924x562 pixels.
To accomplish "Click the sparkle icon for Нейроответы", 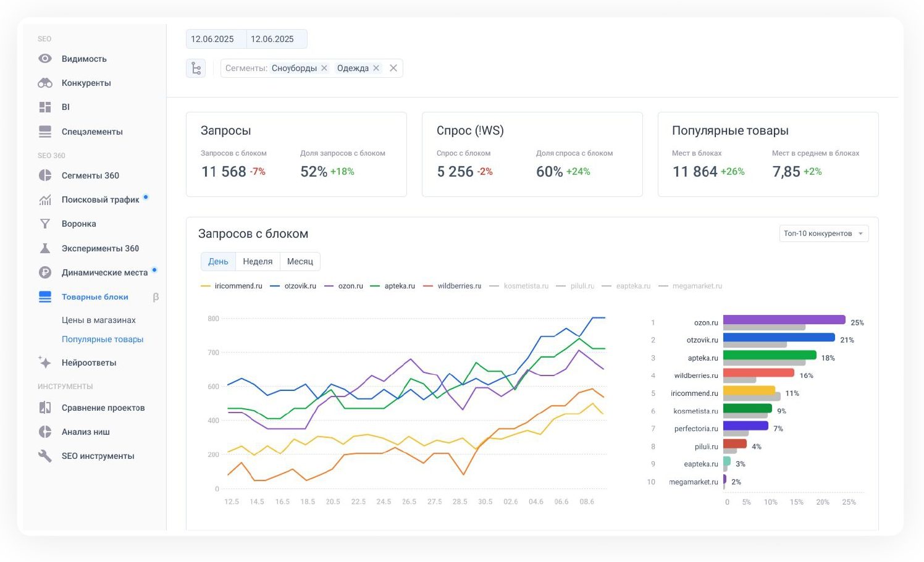I will click(45, 363).
